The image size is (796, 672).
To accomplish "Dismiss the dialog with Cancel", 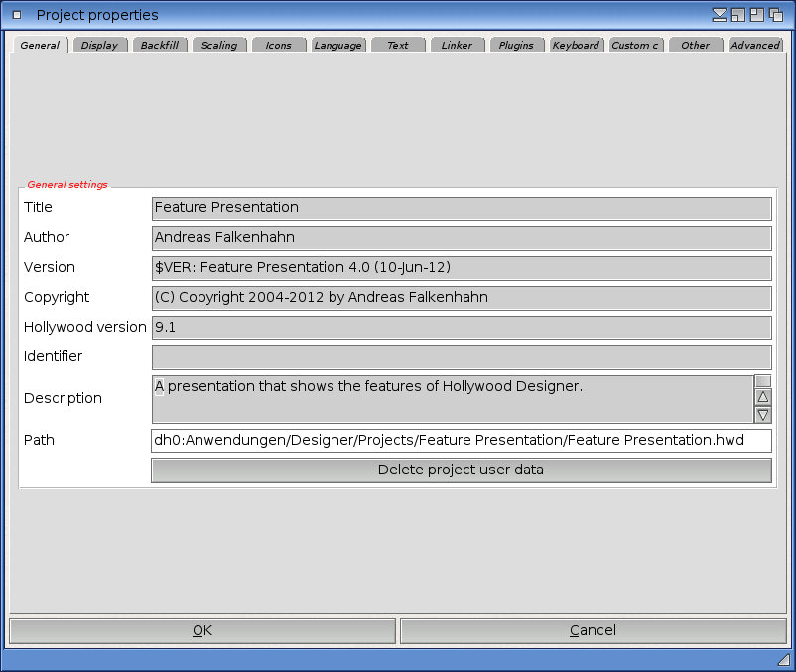I will pos(593,630).
